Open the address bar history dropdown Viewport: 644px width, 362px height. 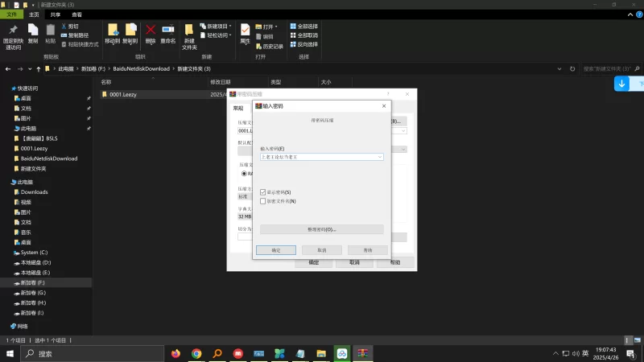tap(559, 69)
